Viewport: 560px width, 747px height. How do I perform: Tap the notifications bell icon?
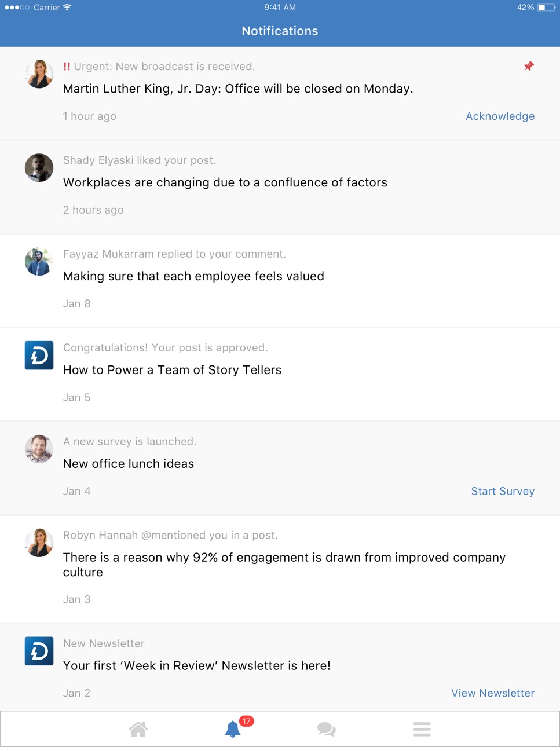coord(233,729)
